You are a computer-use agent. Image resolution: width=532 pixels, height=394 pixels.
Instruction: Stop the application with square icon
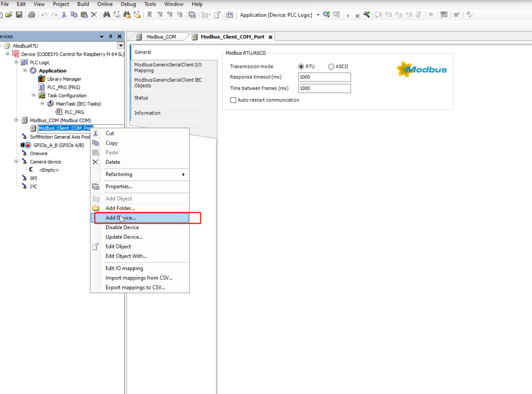[357, 15]
